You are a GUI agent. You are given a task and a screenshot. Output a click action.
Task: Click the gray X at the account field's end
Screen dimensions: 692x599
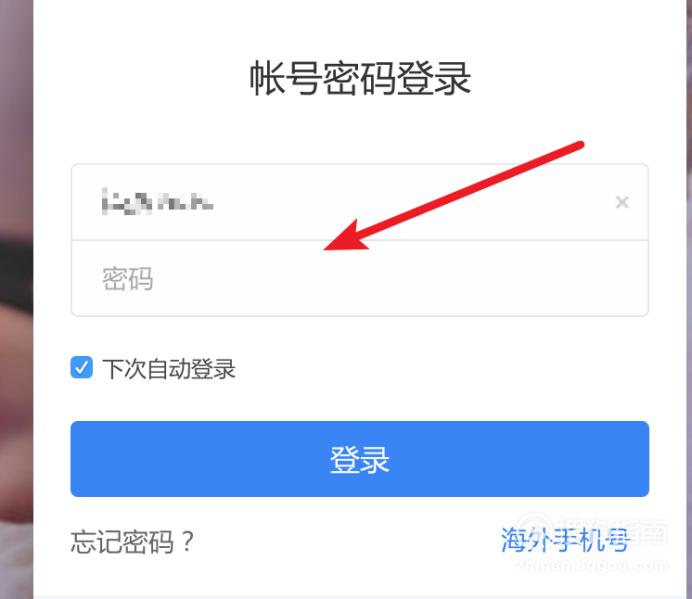pyautogui.click(x=622, y=202)
